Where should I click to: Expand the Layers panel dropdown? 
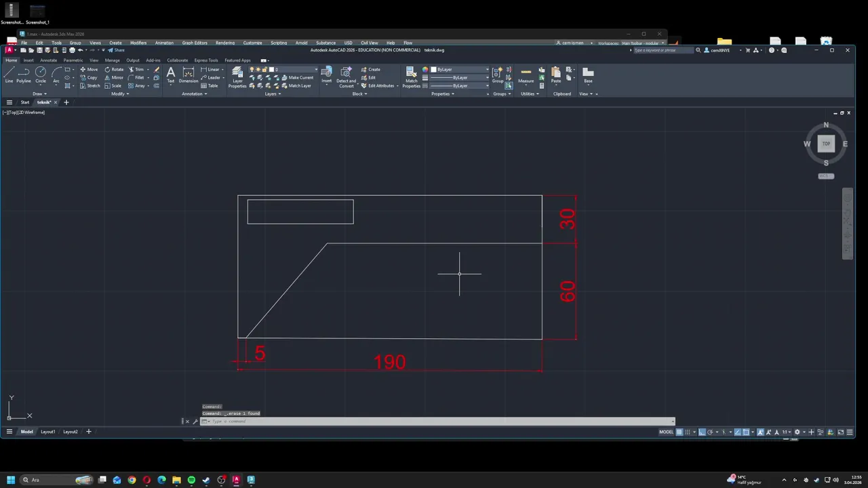pyautogui.click(x=273, y=94)
